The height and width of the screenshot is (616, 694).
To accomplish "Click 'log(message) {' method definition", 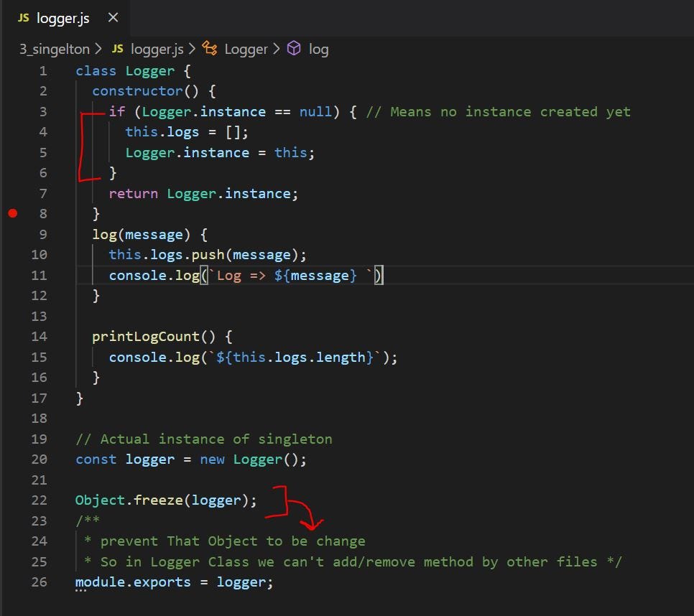I will tap(149, 234).
